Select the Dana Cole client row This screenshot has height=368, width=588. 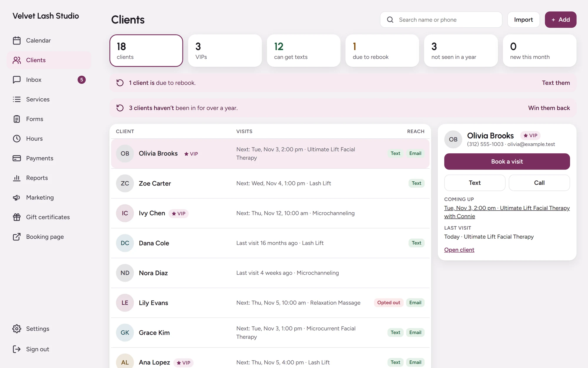click(270, 243)
